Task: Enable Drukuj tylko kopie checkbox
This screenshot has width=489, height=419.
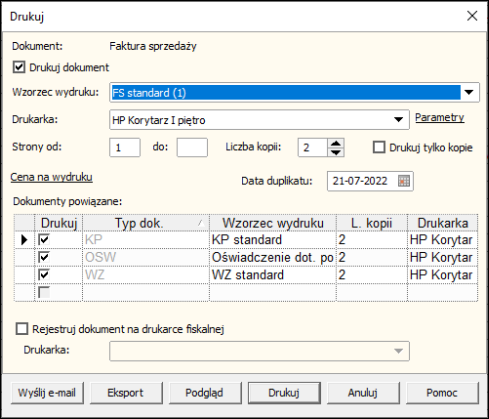Action: (x=379, y=147)
